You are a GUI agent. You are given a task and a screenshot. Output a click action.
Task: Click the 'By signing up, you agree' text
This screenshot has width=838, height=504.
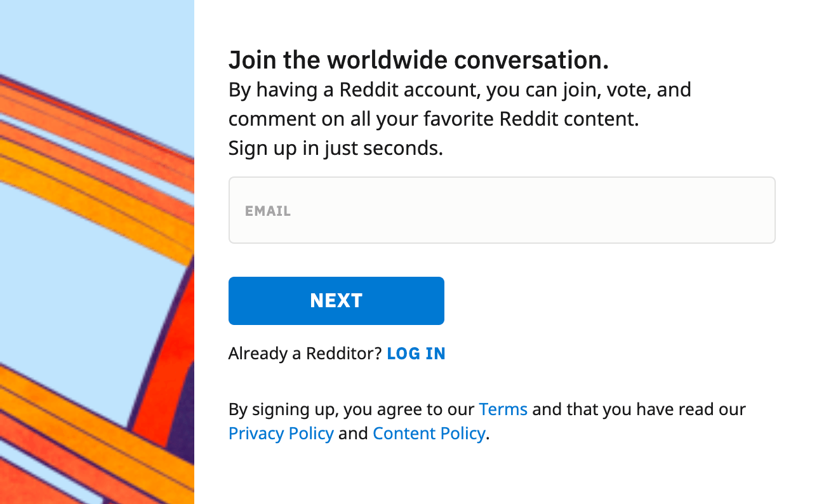351,409
